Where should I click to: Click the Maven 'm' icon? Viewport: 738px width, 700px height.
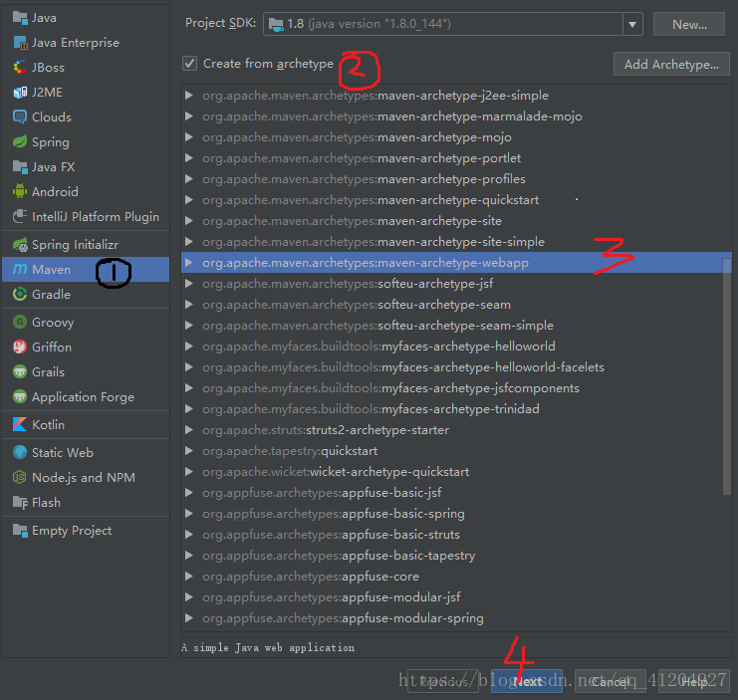(x=20, y=269)
